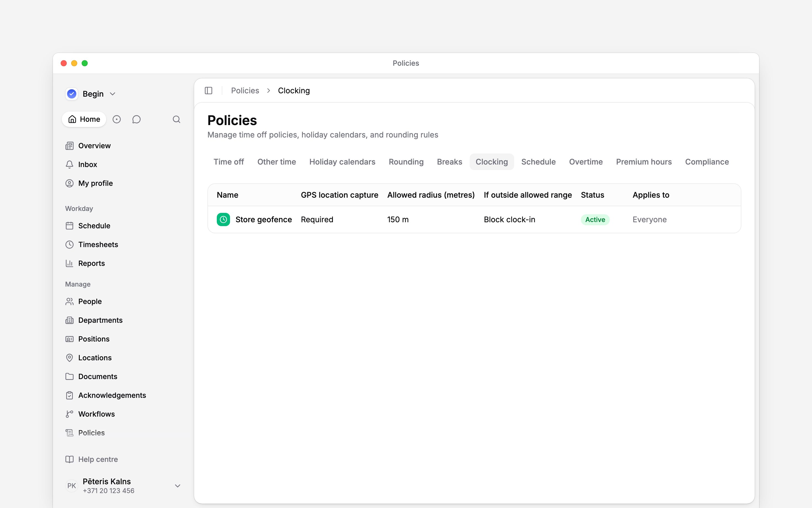The image size is (812, 508).
Task: Click the Store geofence green clock icon
Action: [x=223, y=219]
